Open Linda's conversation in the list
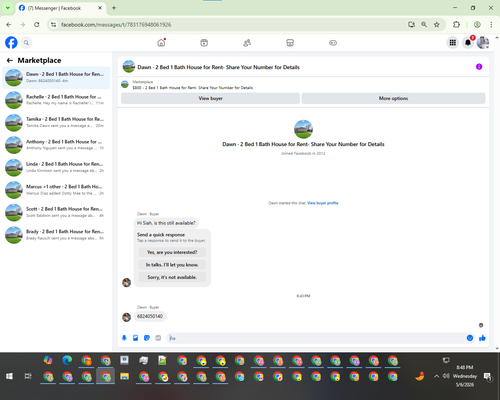500x400 pixels. pos(56,167)
